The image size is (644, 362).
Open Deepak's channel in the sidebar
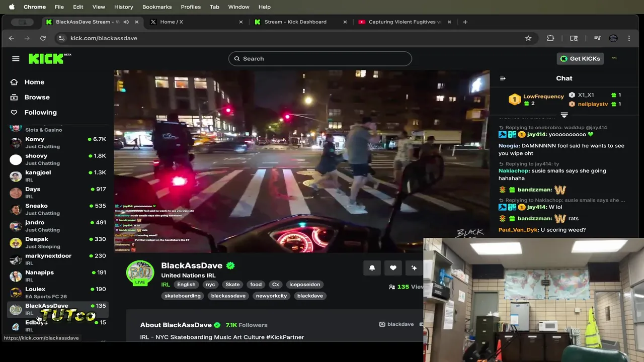click(x=58, y=242)
